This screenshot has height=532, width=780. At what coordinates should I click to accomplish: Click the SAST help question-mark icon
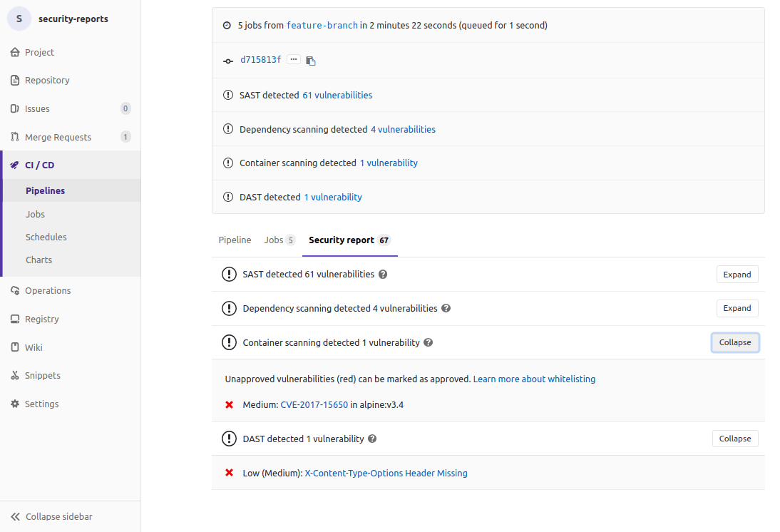[x=384, y=274]
